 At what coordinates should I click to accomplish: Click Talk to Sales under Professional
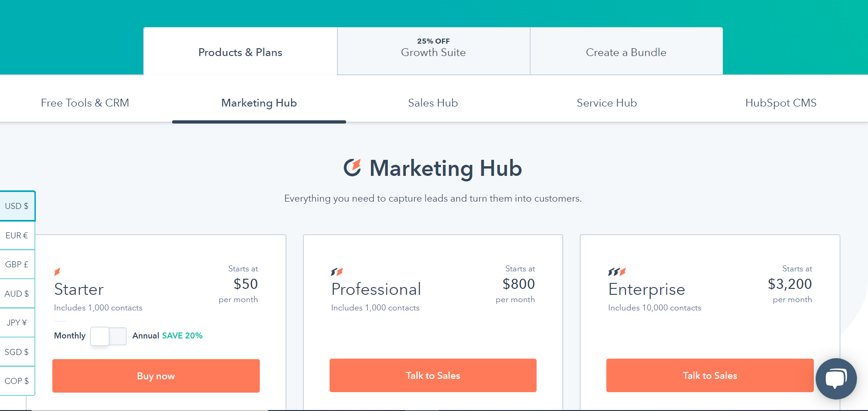(433, 376)
